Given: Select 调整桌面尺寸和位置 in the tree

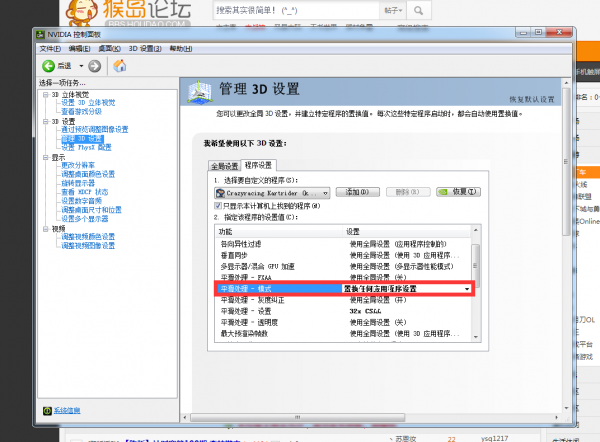Looking at the screenshot, I should pos(91,210).
